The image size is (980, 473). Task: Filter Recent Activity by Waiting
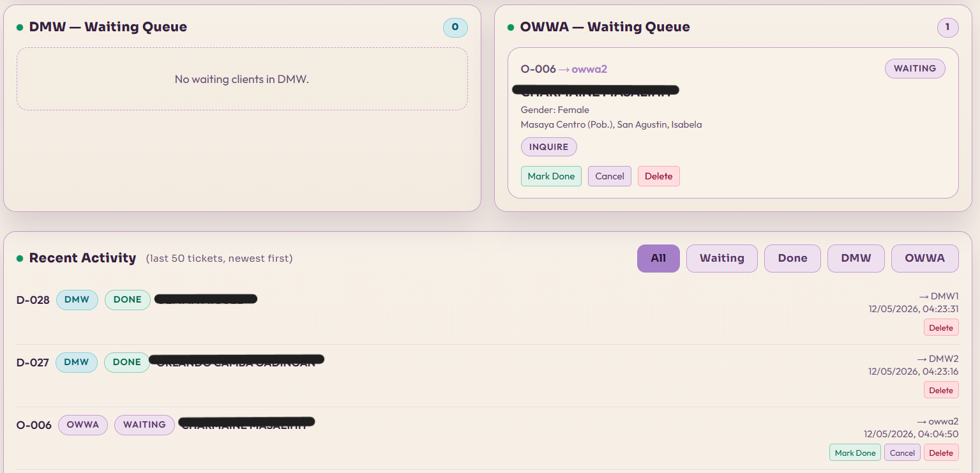pos(722,259)
